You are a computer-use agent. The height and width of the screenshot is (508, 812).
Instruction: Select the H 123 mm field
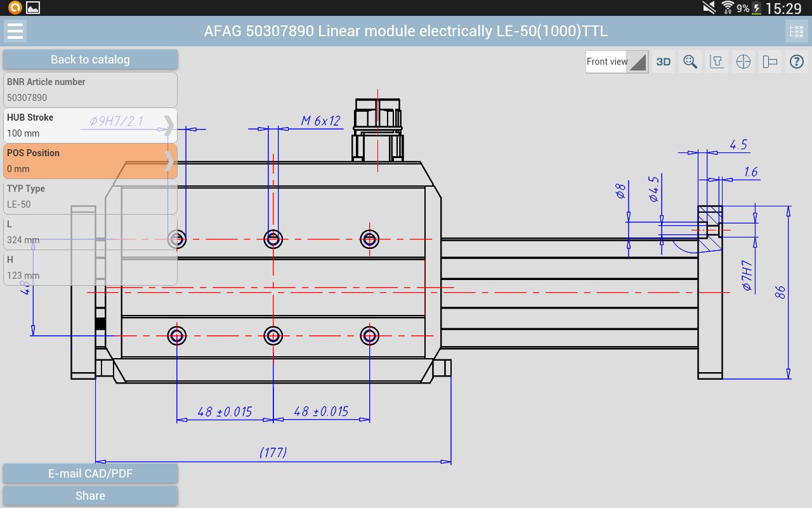pos(90,267)
